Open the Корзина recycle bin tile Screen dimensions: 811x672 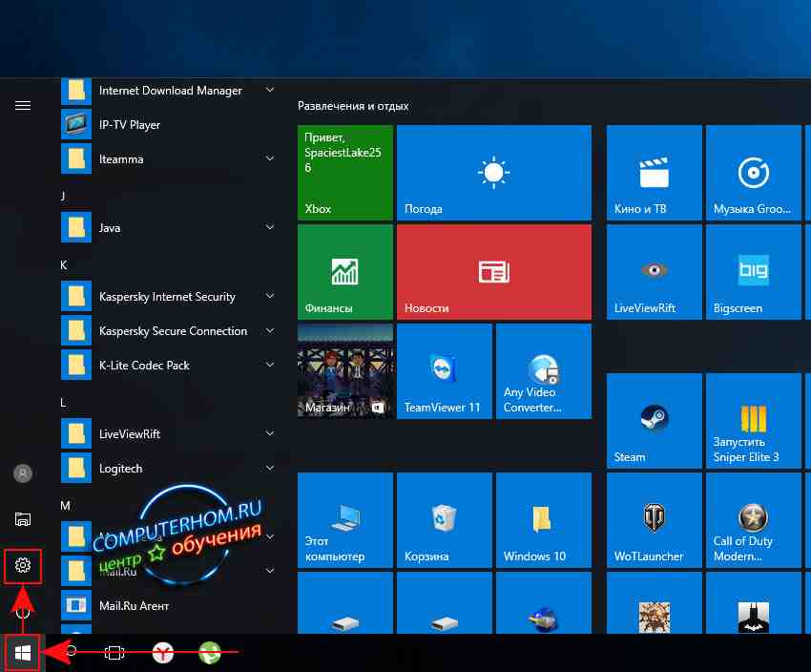tap(445, 520)
